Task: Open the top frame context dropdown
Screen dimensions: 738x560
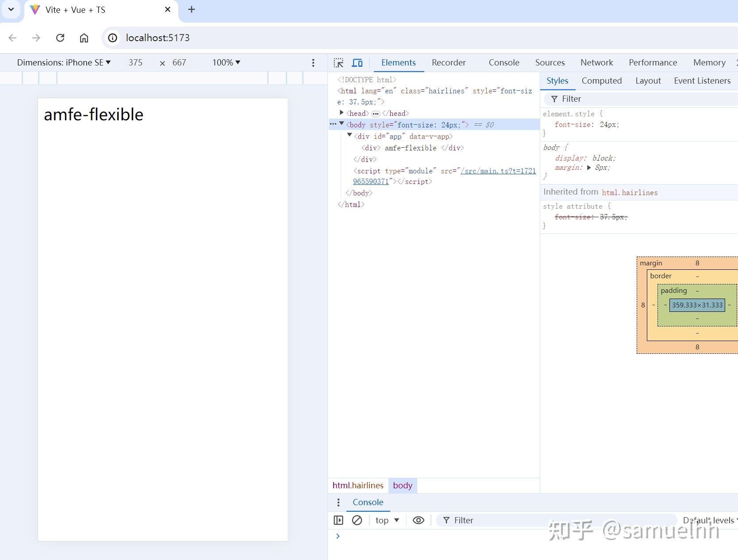Action: coord(387,520)
